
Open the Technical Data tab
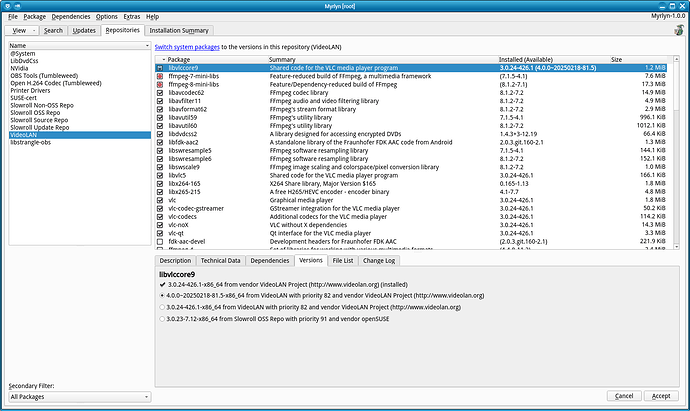[x=220, y=261]
